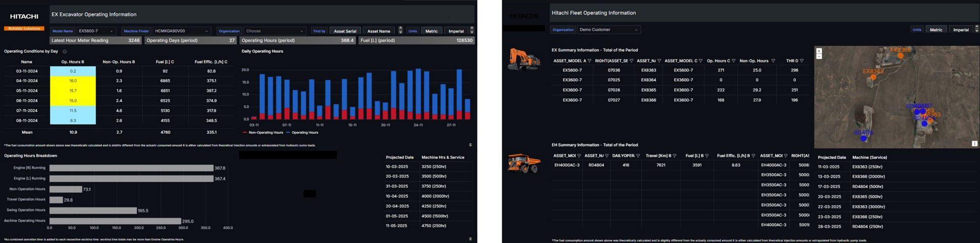Click projected service 4000 (2000hr)
980x243 pixels.
[435, 197]
